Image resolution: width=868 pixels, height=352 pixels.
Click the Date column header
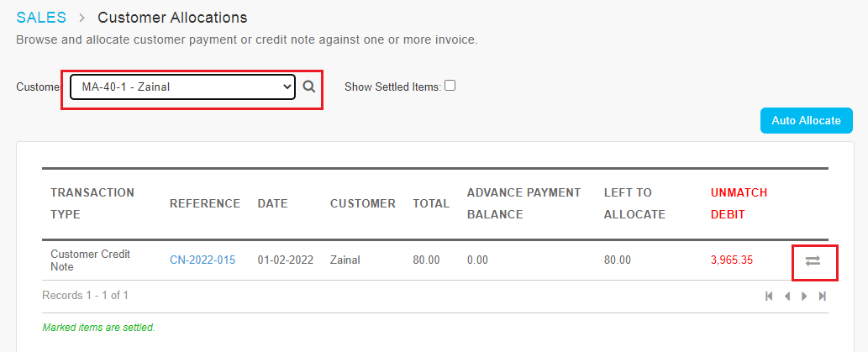coord(273,203)
